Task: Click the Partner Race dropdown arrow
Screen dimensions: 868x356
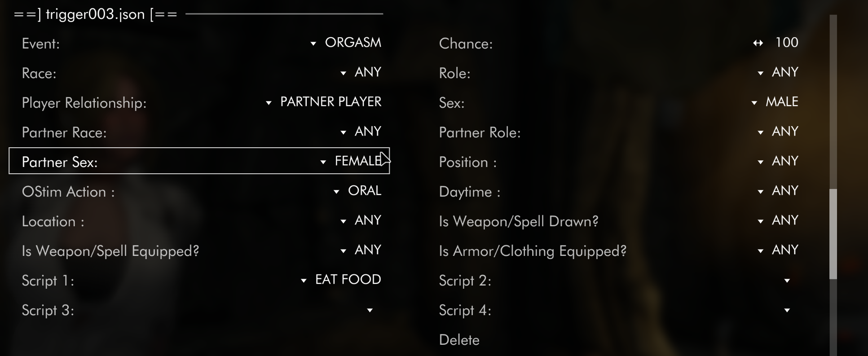Action: [343, 132]
